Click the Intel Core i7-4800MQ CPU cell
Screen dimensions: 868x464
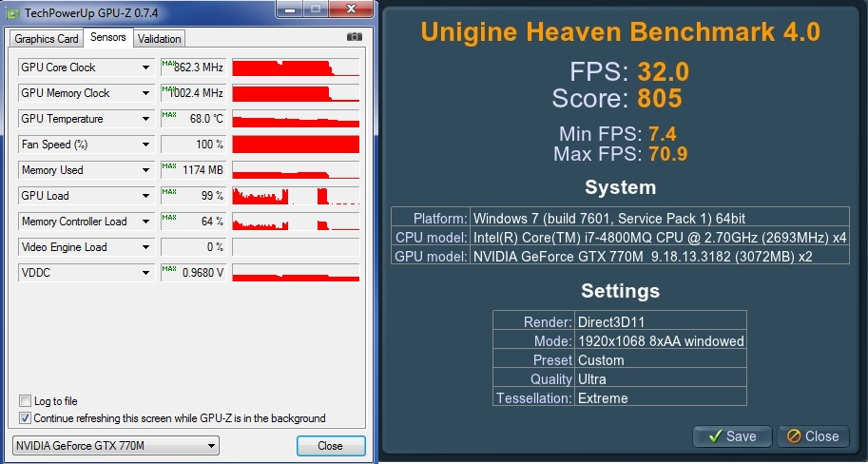(x=659, y=237)
